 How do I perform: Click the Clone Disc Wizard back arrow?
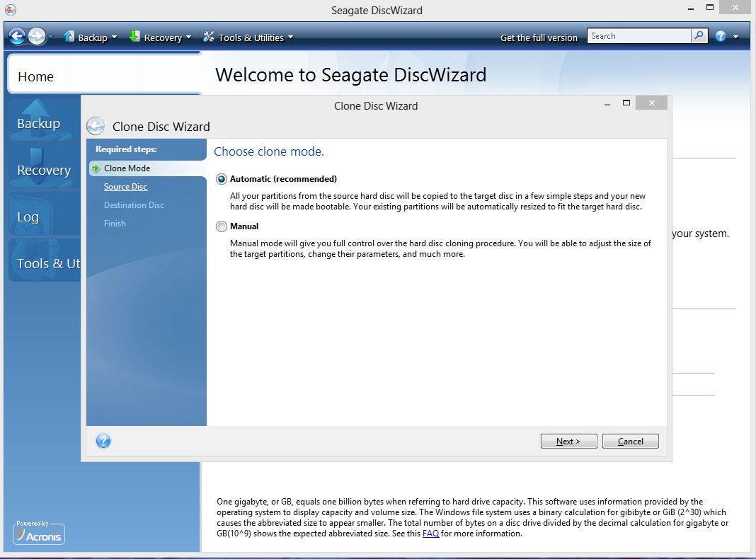(x=96, y=127)
